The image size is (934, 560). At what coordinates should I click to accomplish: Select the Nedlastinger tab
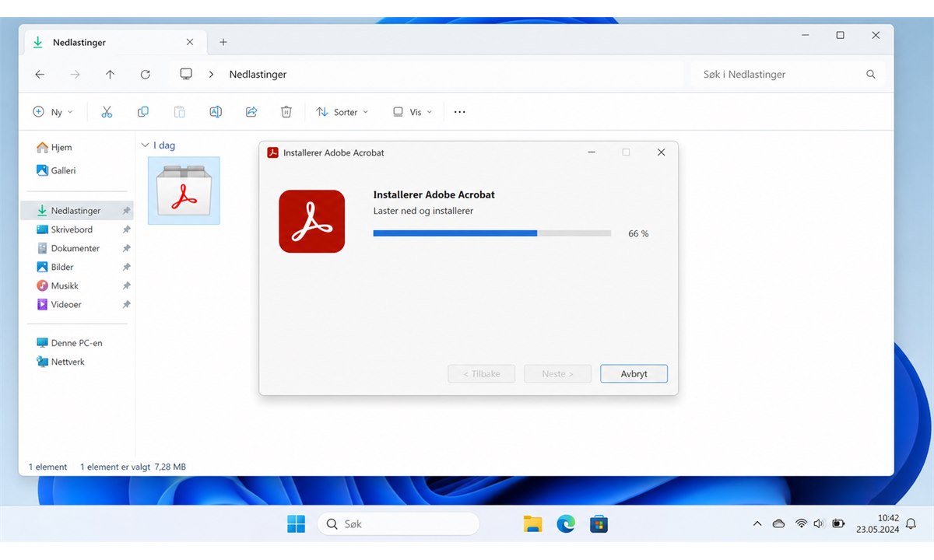[x=115, y=42]
